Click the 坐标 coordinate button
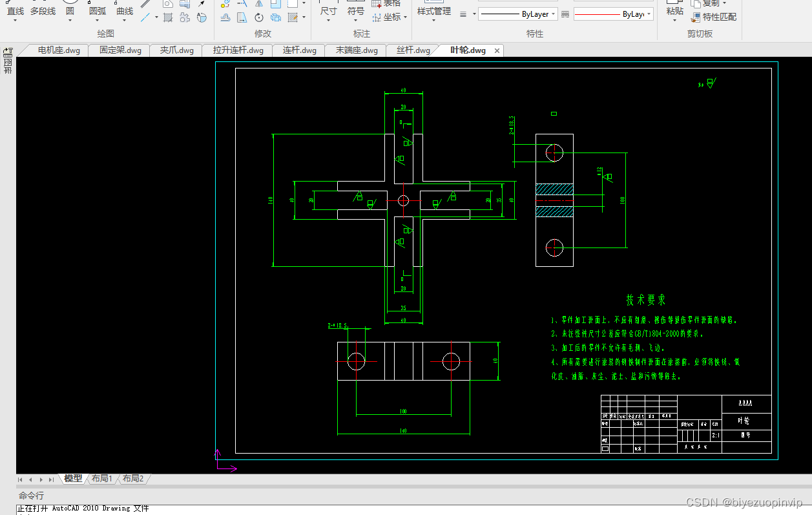 pos(388,17)
